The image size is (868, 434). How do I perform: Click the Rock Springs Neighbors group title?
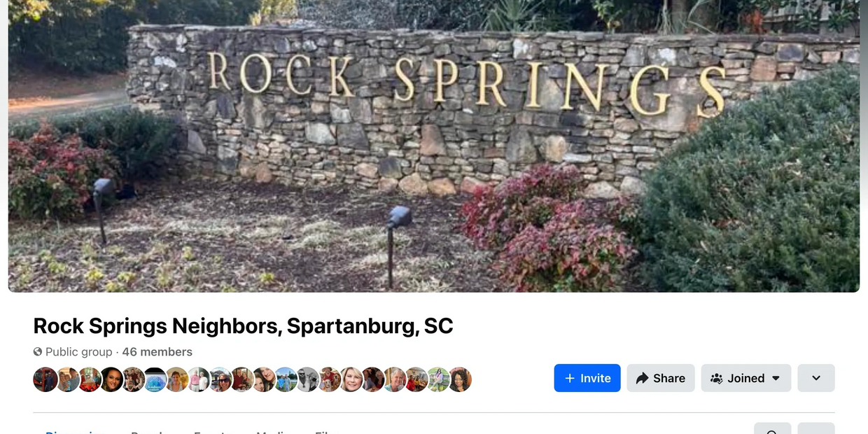pos(243,325)
